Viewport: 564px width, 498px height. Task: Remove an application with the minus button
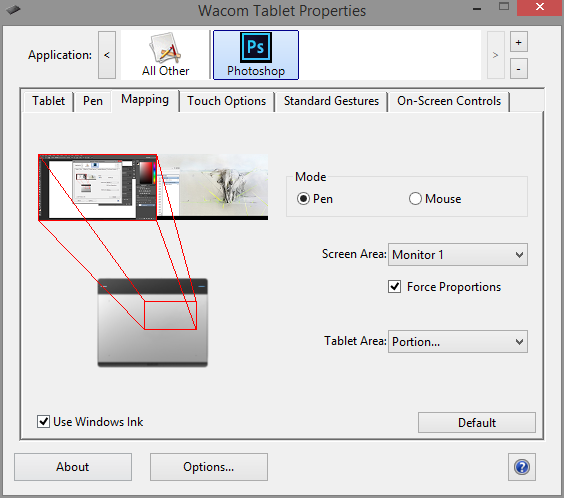tap(519, 69)
